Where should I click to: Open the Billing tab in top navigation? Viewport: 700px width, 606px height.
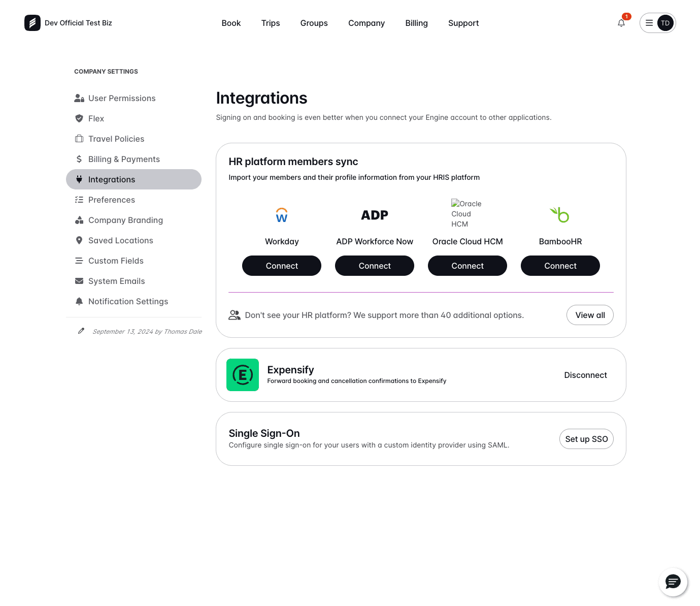(416, 23)
